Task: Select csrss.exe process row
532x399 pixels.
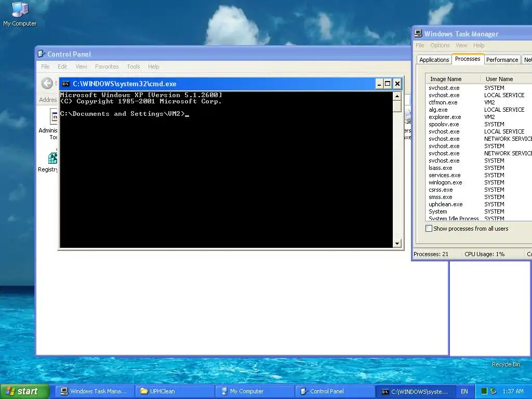Action: (478, 190)
